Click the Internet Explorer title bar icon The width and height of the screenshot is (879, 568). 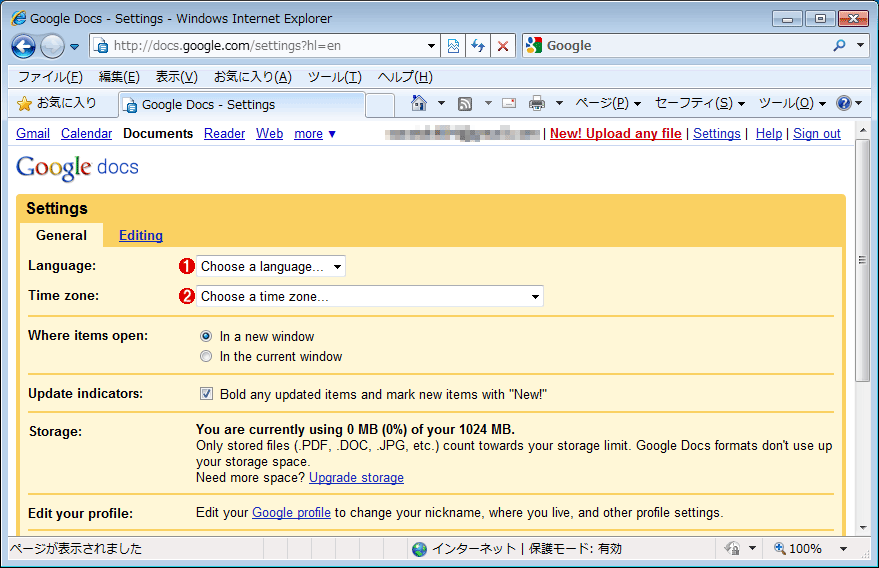click(18, 18)
